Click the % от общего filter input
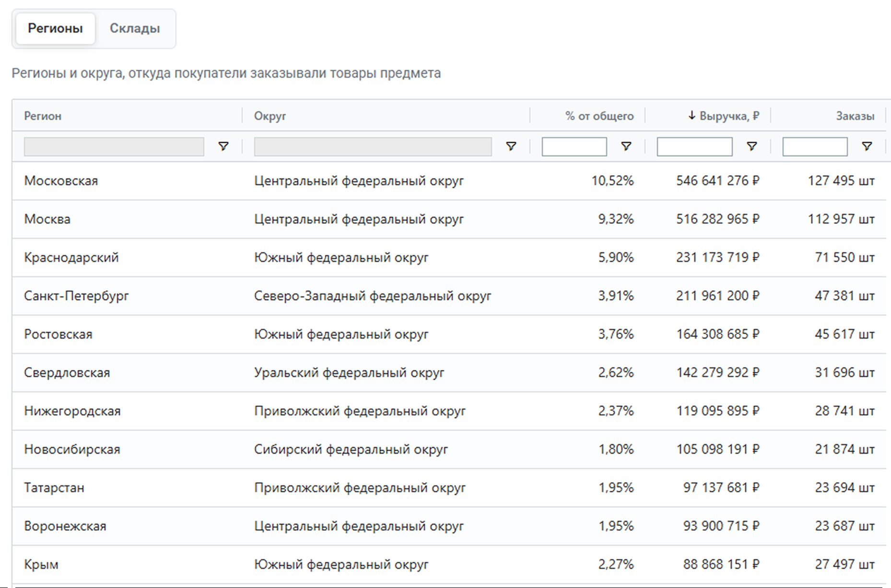 (574, 146)
